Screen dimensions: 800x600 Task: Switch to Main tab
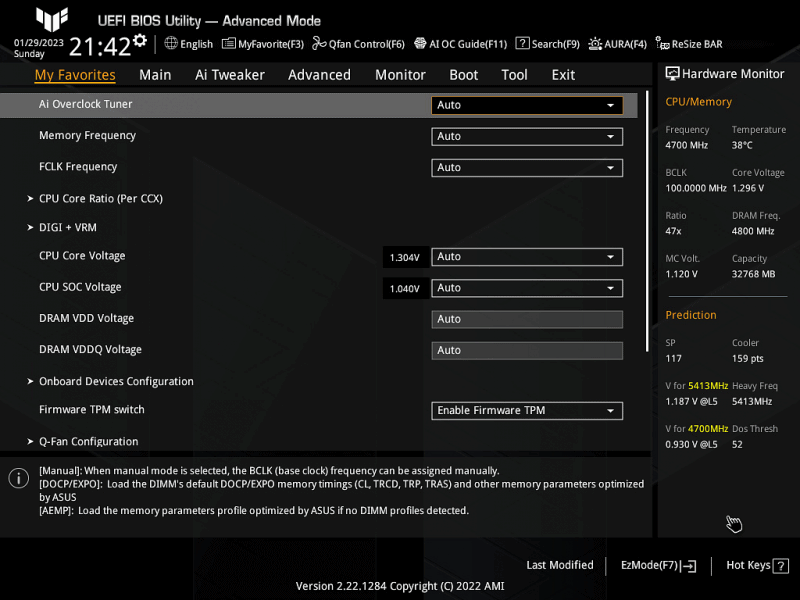(x=155, y=75)
